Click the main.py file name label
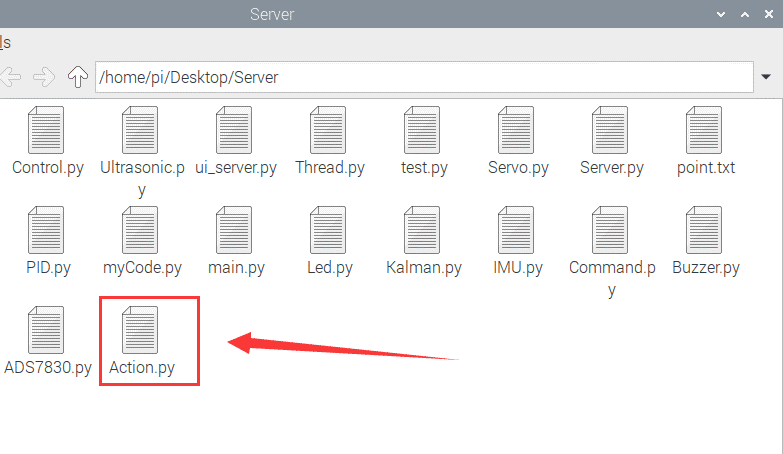Viewport: 783px width, 454px height. [236, 268]
